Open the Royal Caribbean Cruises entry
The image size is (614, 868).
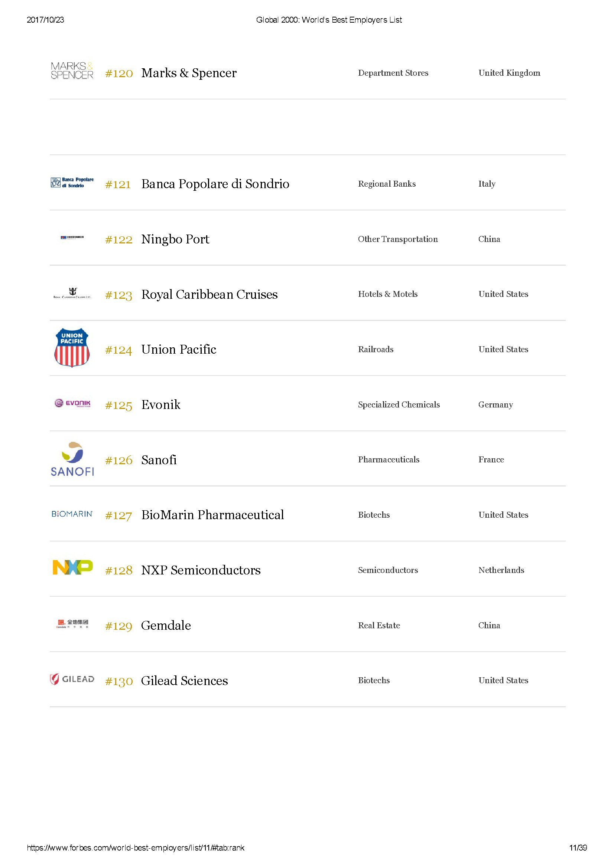point(209,294)
